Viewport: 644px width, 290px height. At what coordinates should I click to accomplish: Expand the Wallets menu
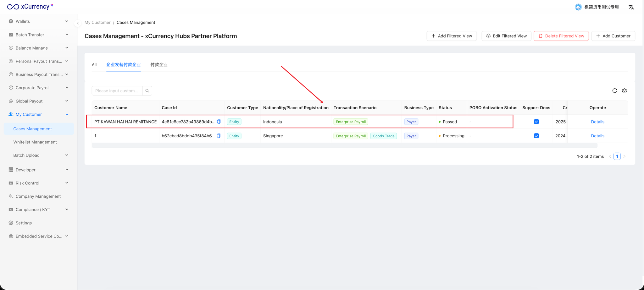click(38, 21)
